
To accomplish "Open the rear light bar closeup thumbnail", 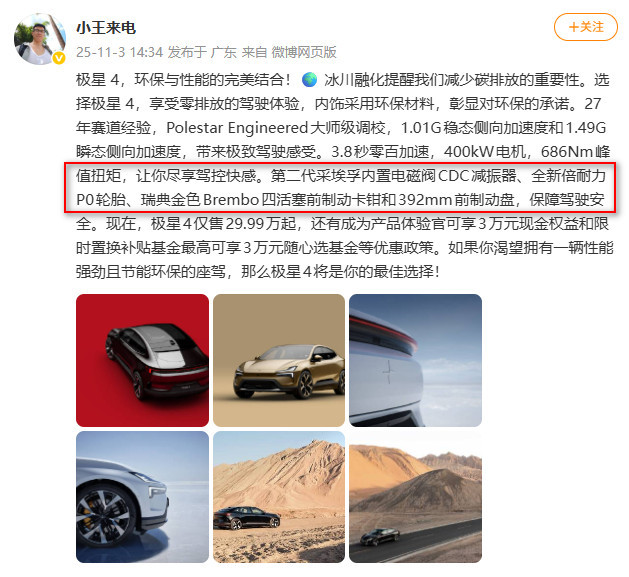I will (x=415, y=360).
